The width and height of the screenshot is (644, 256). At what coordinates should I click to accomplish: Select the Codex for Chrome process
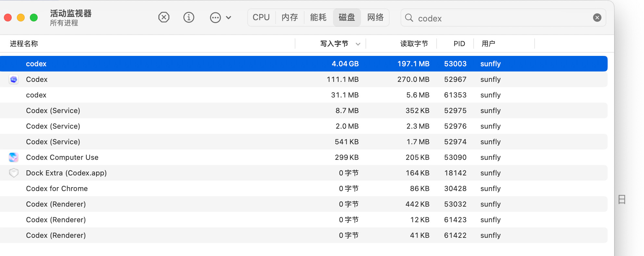[303, 188]
